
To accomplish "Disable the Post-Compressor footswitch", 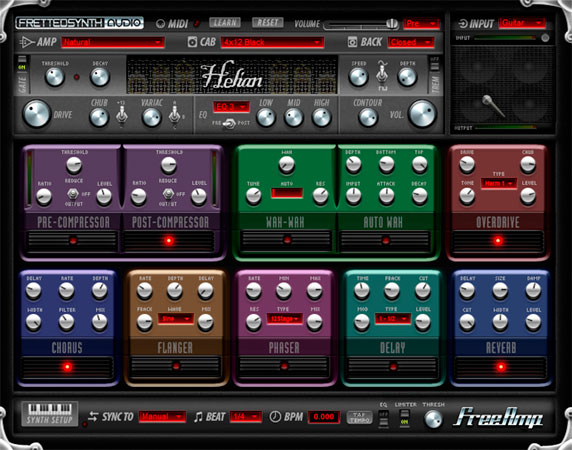I will pos(169,241).
